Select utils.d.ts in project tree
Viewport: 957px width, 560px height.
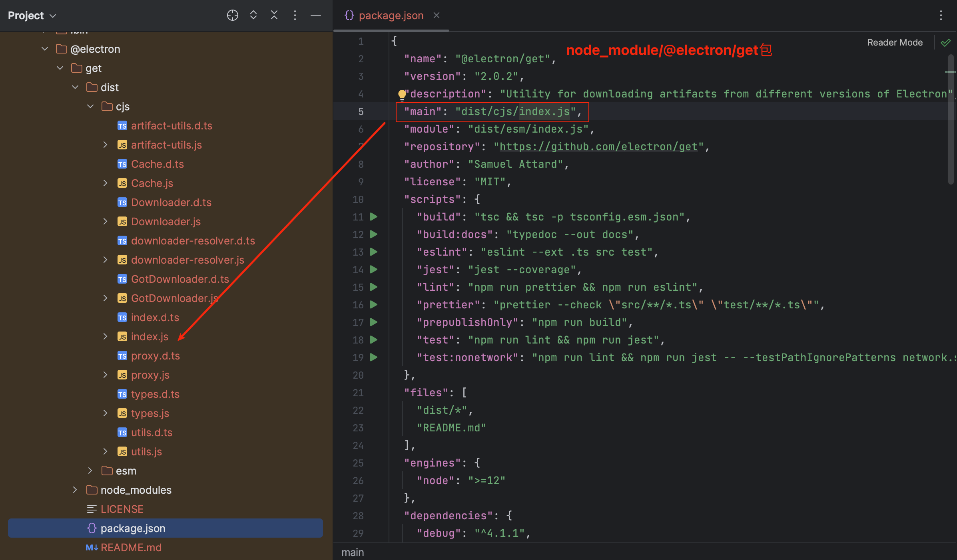(x=152, y=433)
